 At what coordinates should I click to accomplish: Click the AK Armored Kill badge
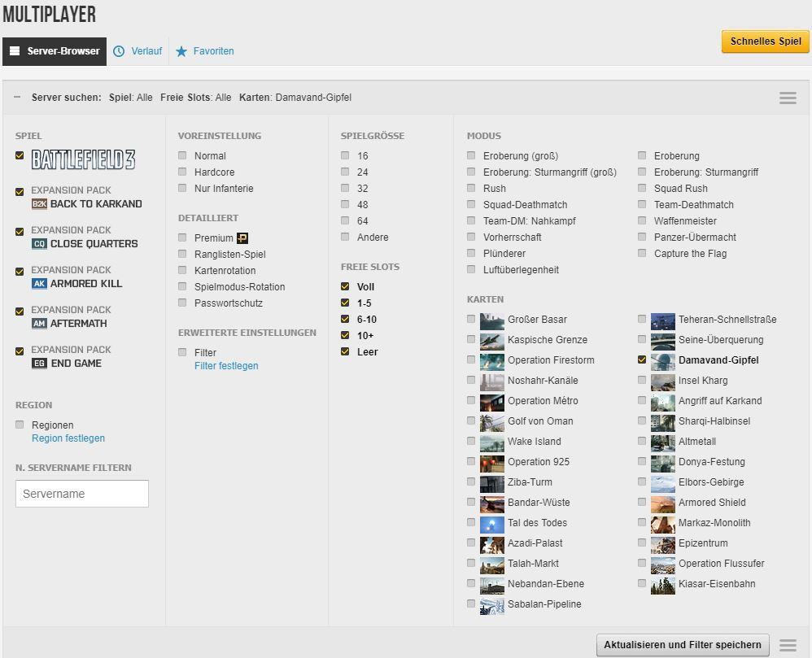(x=39, y=284)
